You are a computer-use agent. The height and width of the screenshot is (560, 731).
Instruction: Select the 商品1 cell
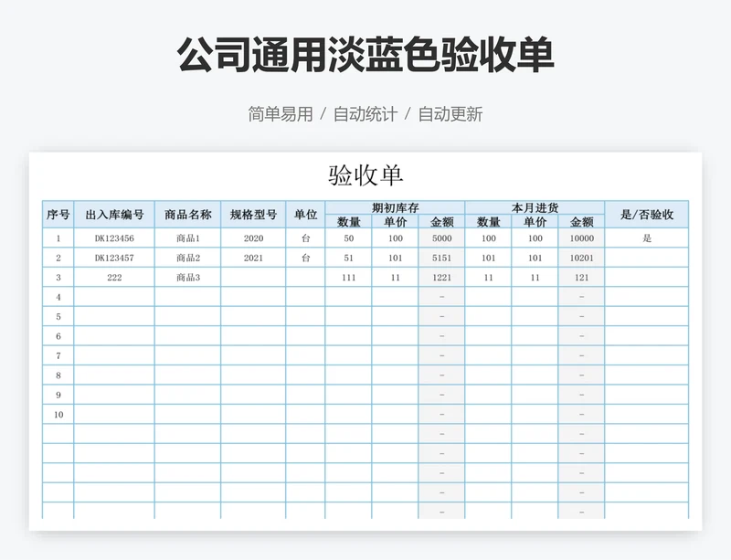coord(188,238)
